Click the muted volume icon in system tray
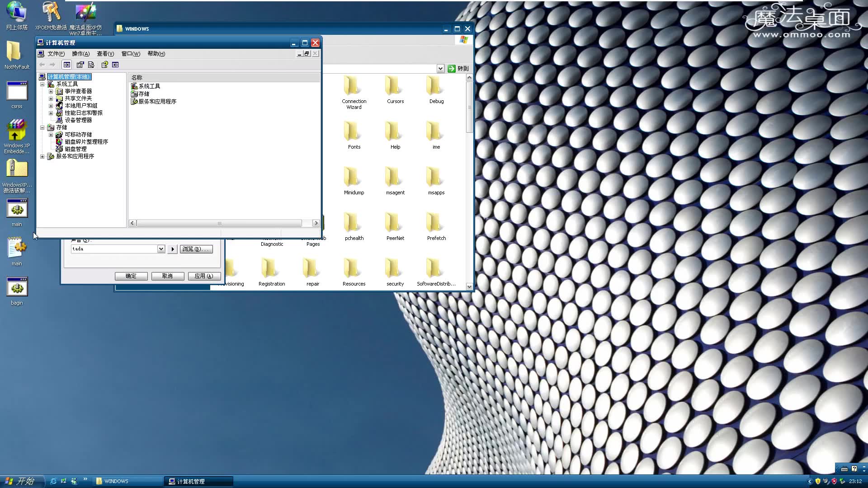This screenshot has height=488, width=868. tap(826, 482)
